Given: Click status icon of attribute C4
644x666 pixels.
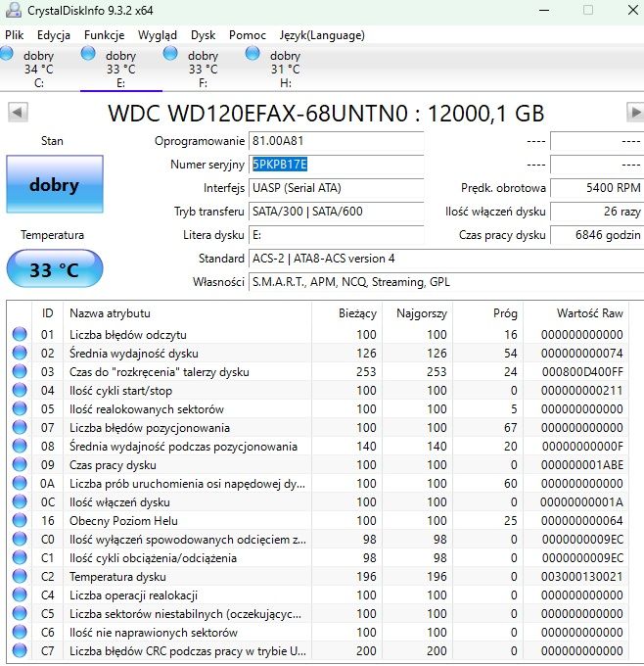Looking at the screenshot, I should coord(20,595).
